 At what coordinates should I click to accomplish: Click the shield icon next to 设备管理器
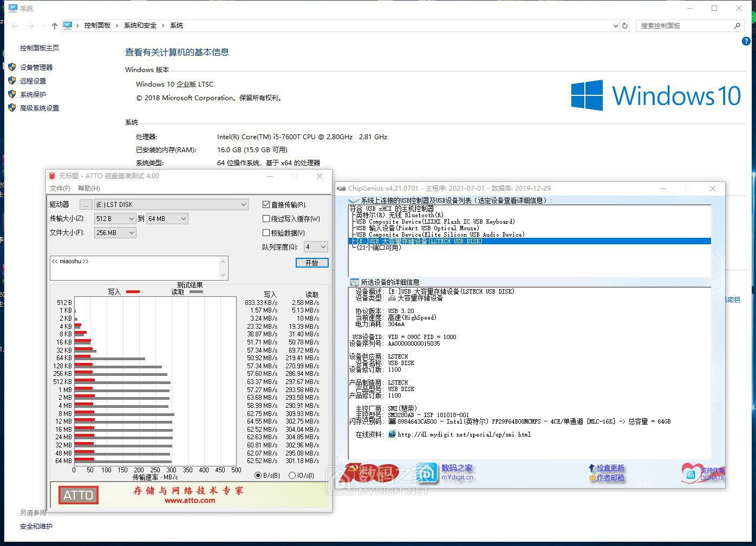12,67
